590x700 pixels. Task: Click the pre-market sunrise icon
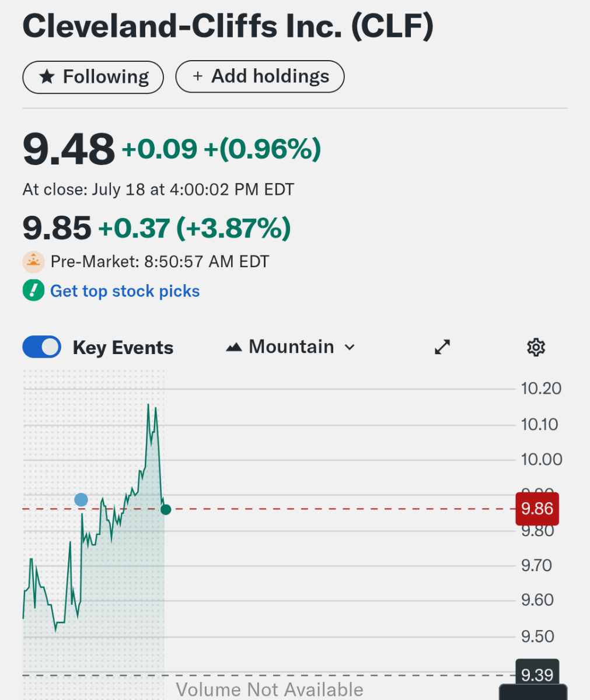(x=33, y=262)
